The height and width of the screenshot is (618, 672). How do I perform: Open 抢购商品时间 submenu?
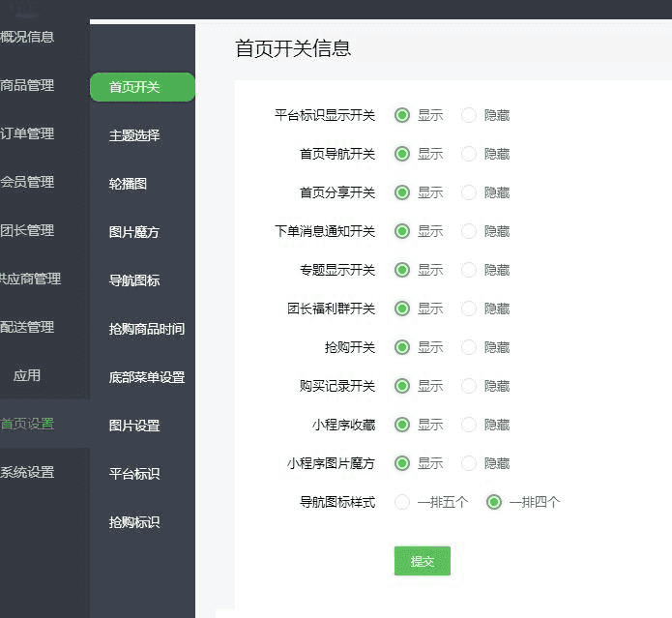pyautogui.click(x=147, y=329)
